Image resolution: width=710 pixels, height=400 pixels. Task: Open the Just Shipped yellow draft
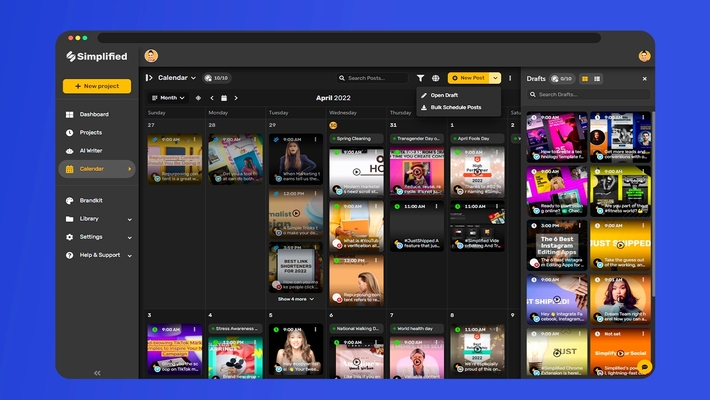coord(620,245)
